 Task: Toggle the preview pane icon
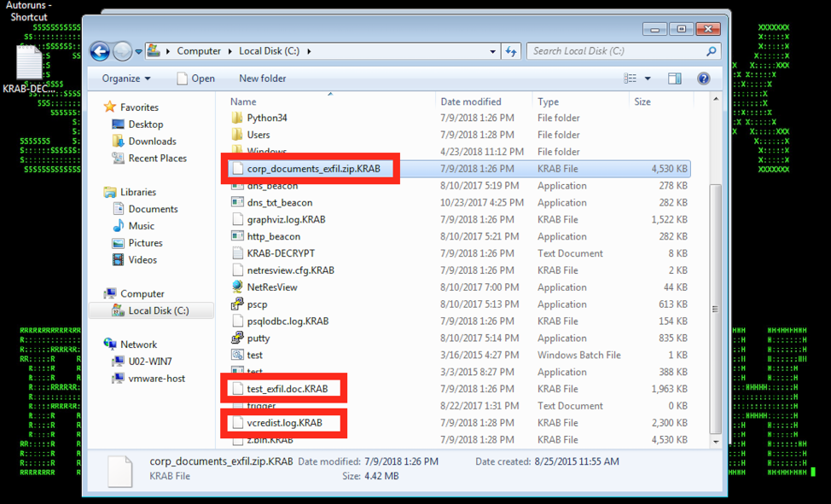(675, 78)
